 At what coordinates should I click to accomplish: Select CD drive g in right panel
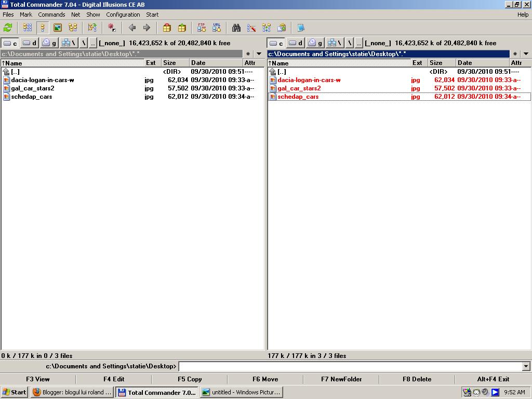[x=315, y=43]
